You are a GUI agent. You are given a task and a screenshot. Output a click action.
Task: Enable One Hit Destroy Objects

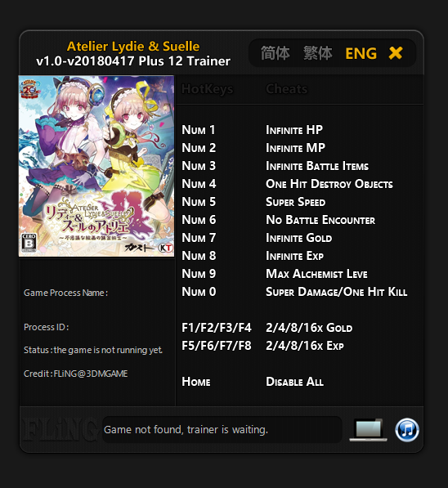329,184
